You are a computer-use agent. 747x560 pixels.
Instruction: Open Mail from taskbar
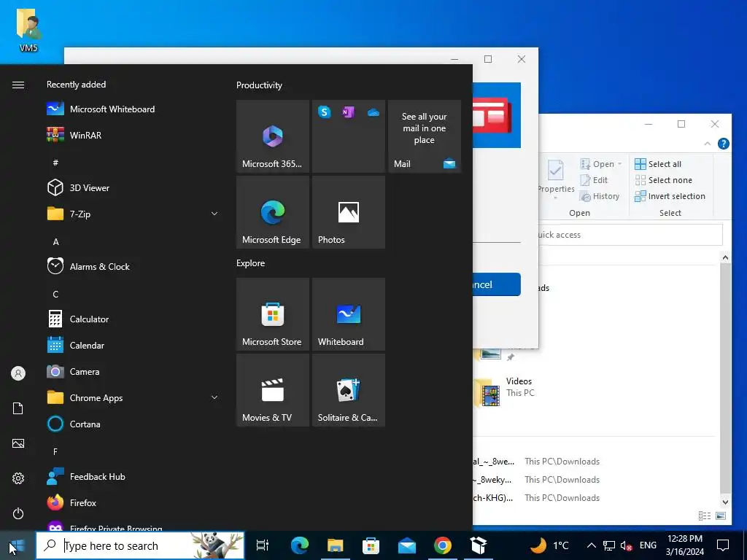coord(407,545)
